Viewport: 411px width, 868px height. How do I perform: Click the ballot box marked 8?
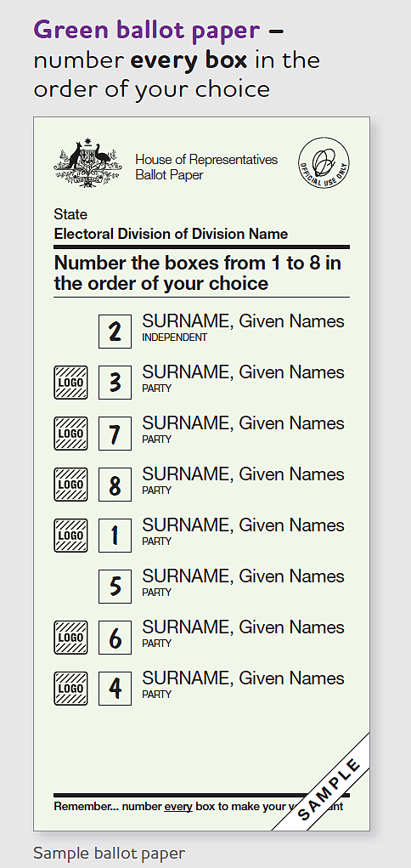(115, 485)
